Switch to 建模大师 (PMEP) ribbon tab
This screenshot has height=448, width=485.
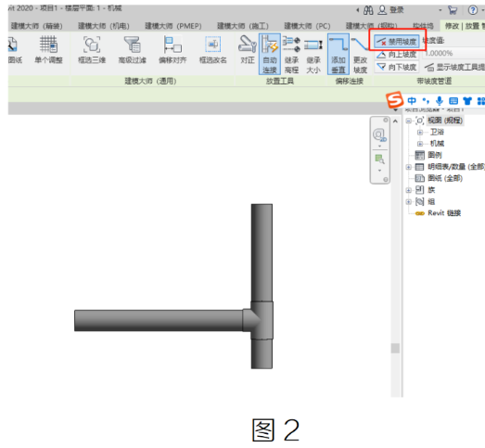coord(173,26)
